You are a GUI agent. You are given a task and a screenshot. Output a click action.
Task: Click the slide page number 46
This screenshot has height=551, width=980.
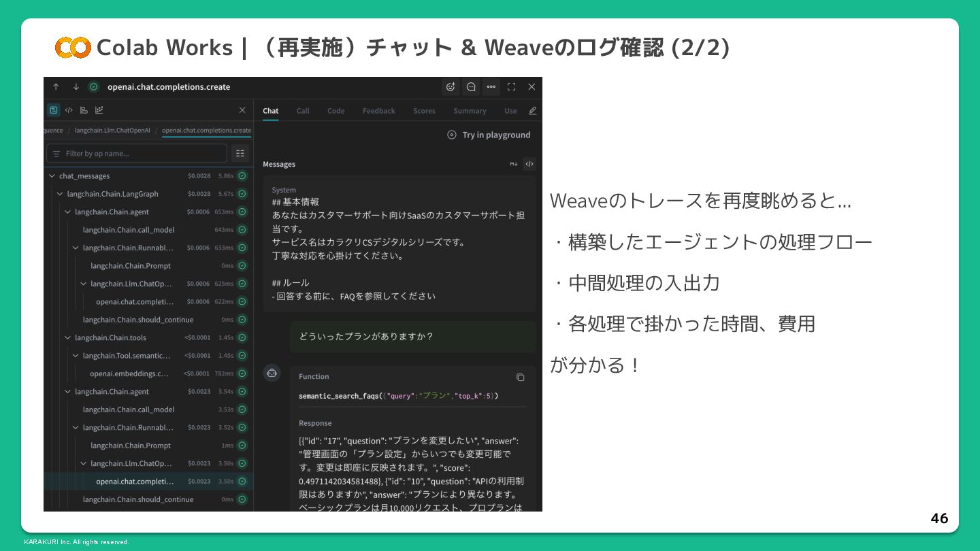pyautogui.click(x=939, y=518)
